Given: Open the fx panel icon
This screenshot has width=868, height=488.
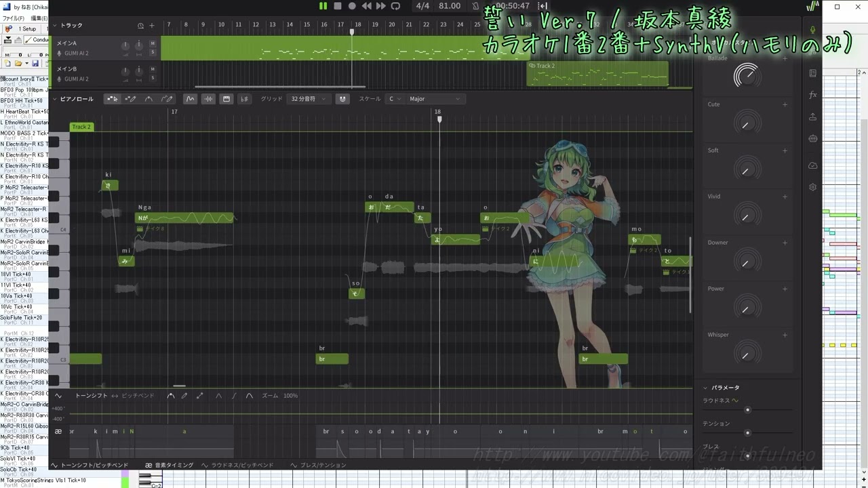Looking at the screenshot, I should click(812, 95).
